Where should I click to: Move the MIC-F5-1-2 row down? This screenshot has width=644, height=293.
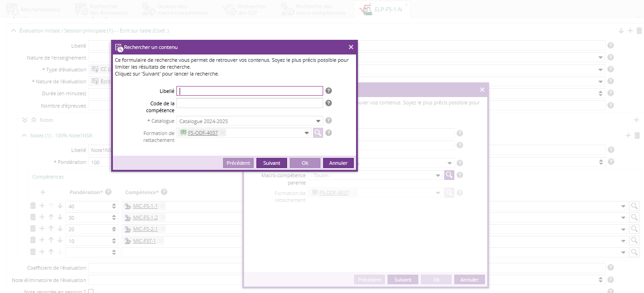coord(60,217)
